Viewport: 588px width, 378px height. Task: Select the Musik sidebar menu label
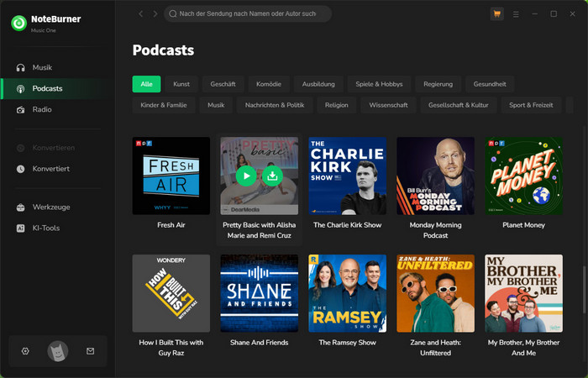point(42,67)
